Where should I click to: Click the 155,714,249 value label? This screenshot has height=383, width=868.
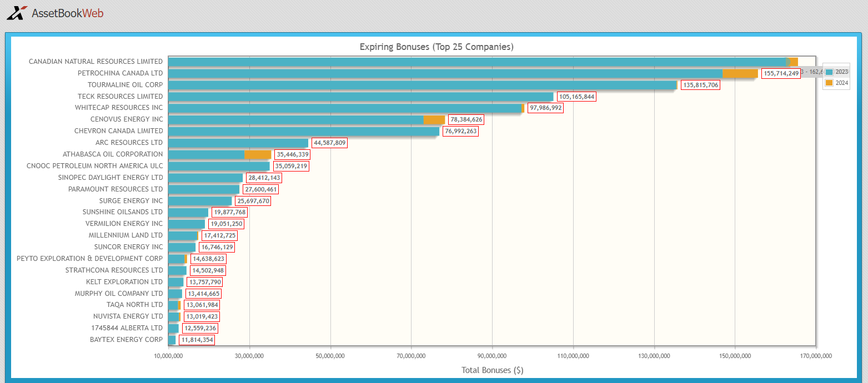click(x=781, y=73)
